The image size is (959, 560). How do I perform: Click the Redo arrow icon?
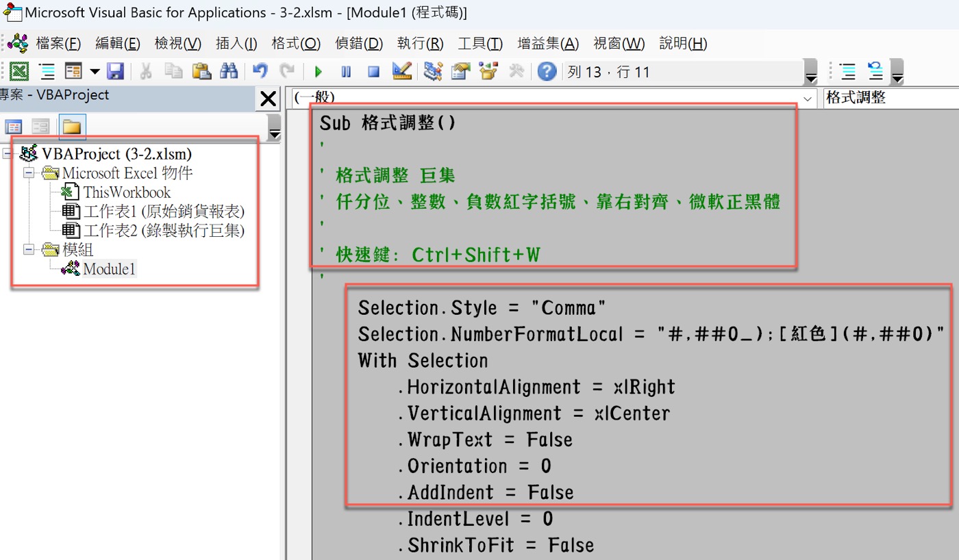(x=287, y=71)
